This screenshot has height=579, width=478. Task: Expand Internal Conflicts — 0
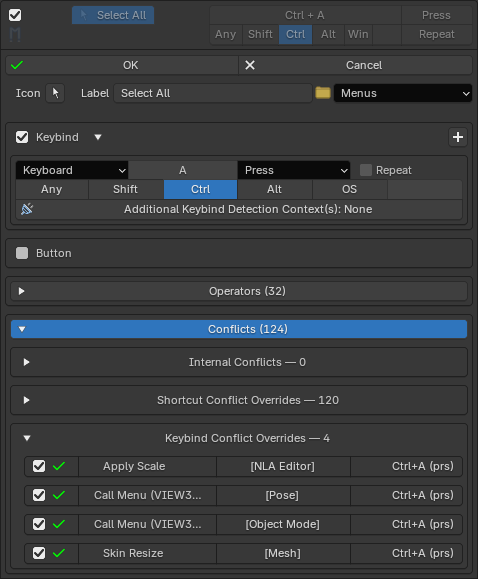pyautogui.click(x=239, y=362)
